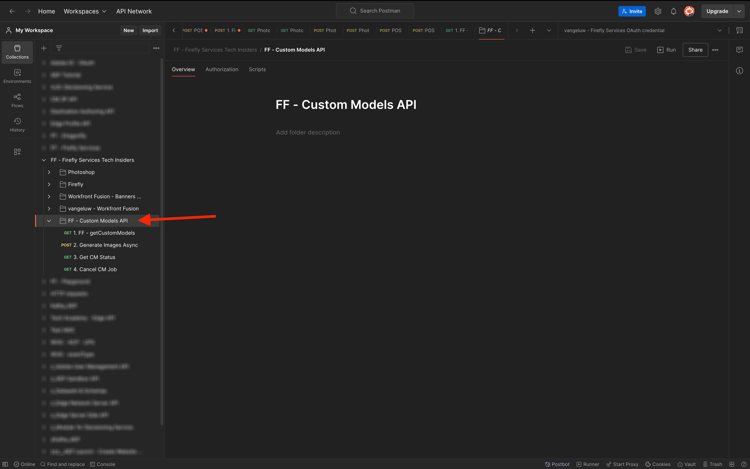This screenshot has height=469, width=750.
Task: Click the Import button
Action: (x=150, y=30)
